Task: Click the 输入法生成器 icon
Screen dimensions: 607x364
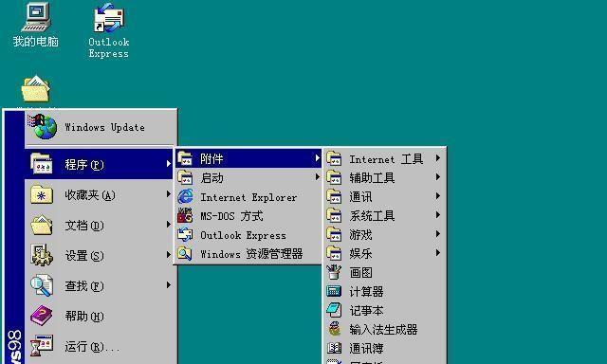Action: click(334, 329)
